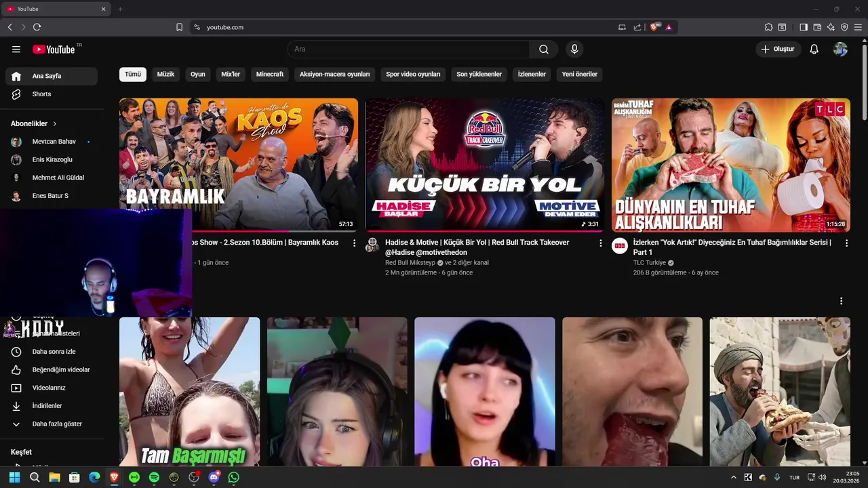This screenshot has height=488, width=868.
Task: Open WhatsApp from the taskbar
Action: click(234, 477)
